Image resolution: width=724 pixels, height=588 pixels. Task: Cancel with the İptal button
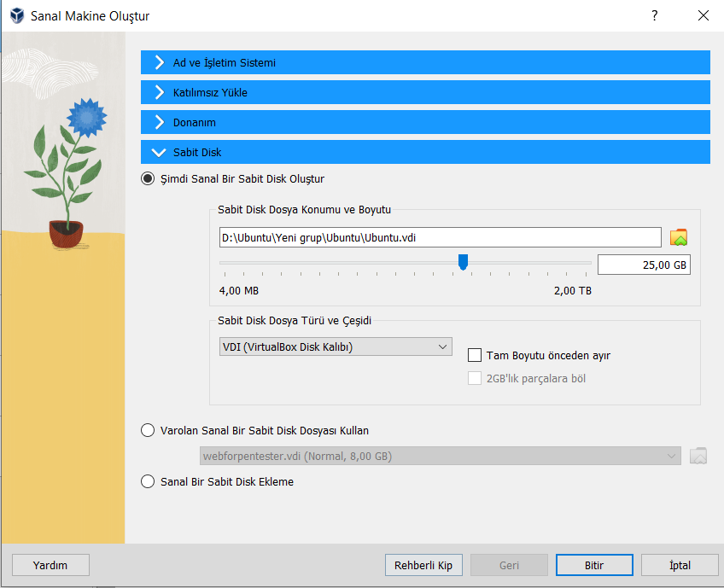(x=680, y=565)
